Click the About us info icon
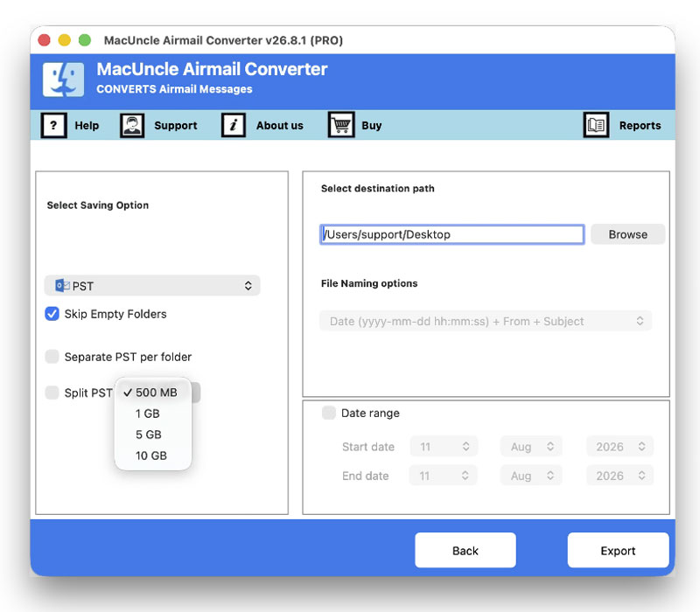Viewport: 700px width, 612px height. click(234, 125)
